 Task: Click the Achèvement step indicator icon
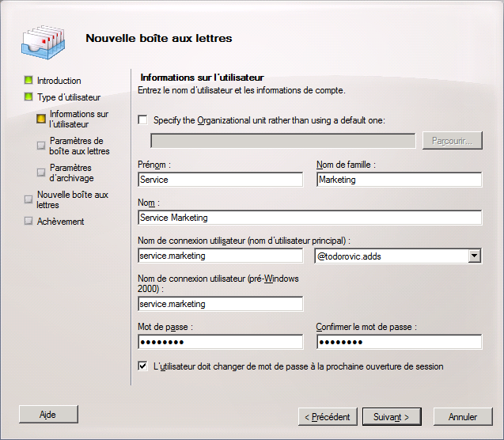(28, 222)
